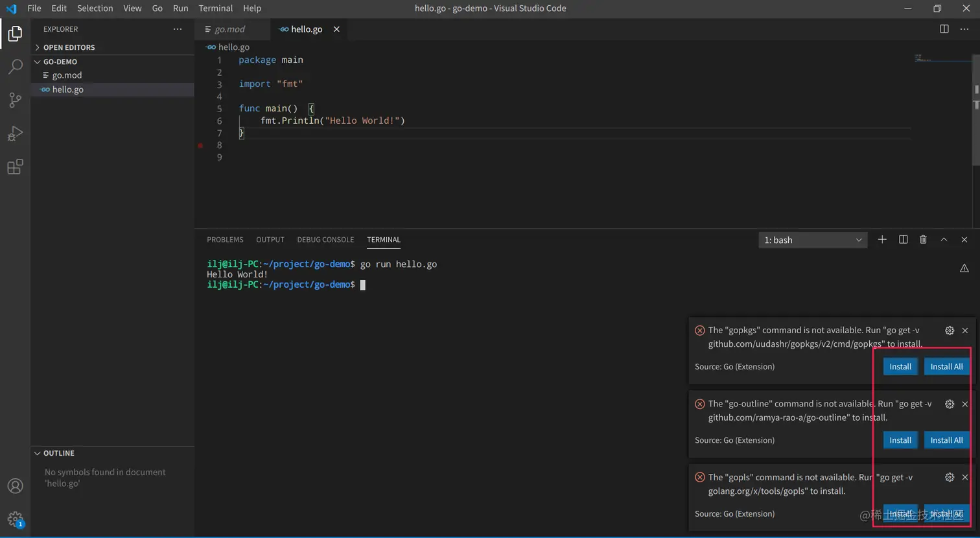Open the Explorer view in activity bar
This screenshot has width=980, height=538.
(x=15, y=34)
